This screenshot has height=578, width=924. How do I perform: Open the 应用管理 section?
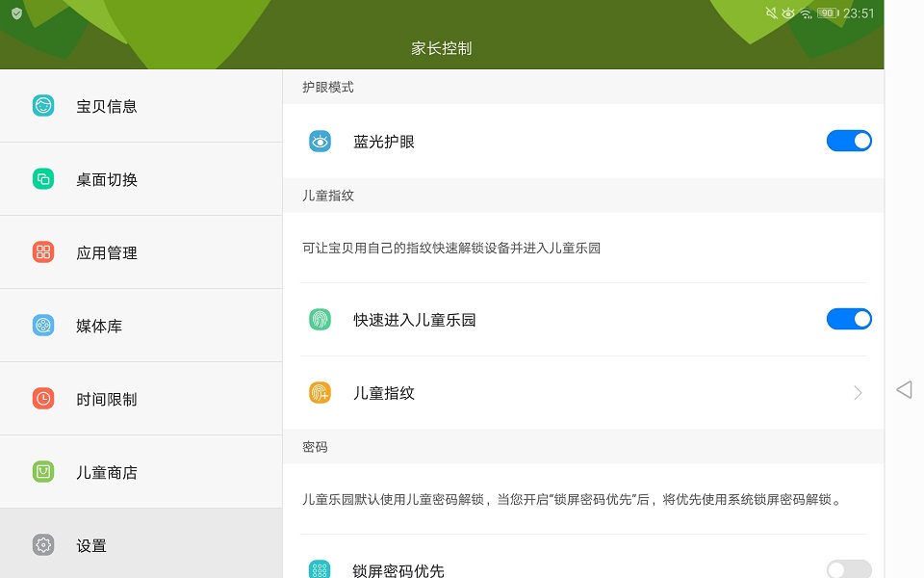[141, 252]
